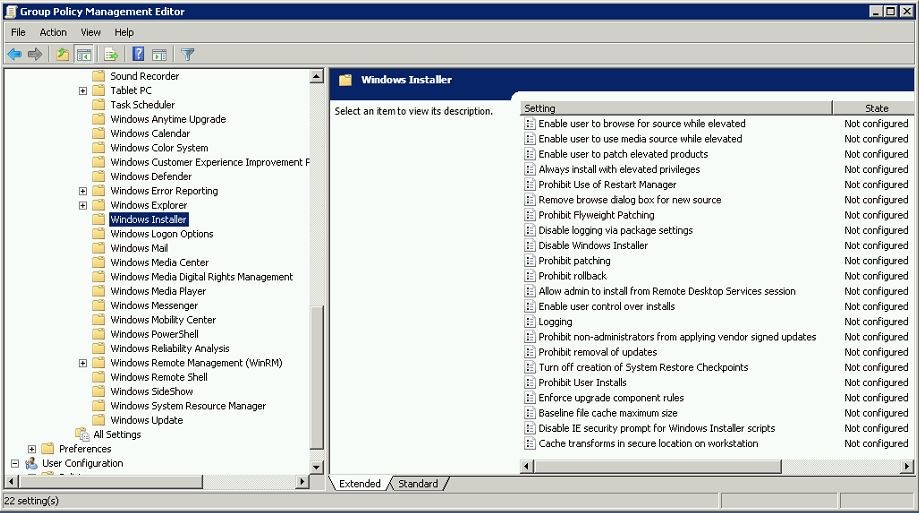The image size is (919, 513).
Task: Select Always install with elevated privileges
Action: (619, 169)
